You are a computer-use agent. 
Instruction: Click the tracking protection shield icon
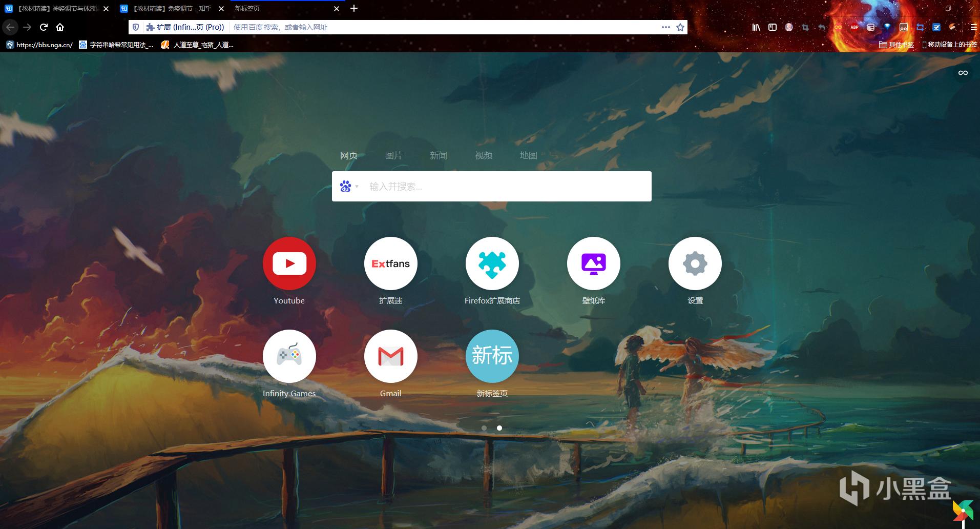(x=136, y=27)
